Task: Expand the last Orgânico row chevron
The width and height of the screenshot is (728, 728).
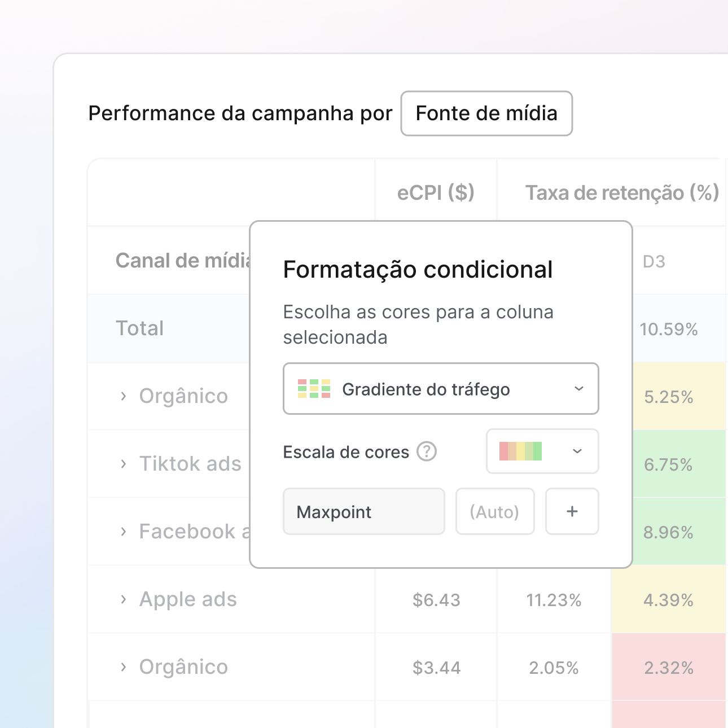Action: pos(124,667)
